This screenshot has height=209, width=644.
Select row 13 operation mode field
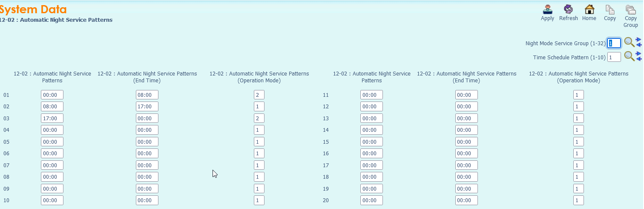tap(578, 118)
